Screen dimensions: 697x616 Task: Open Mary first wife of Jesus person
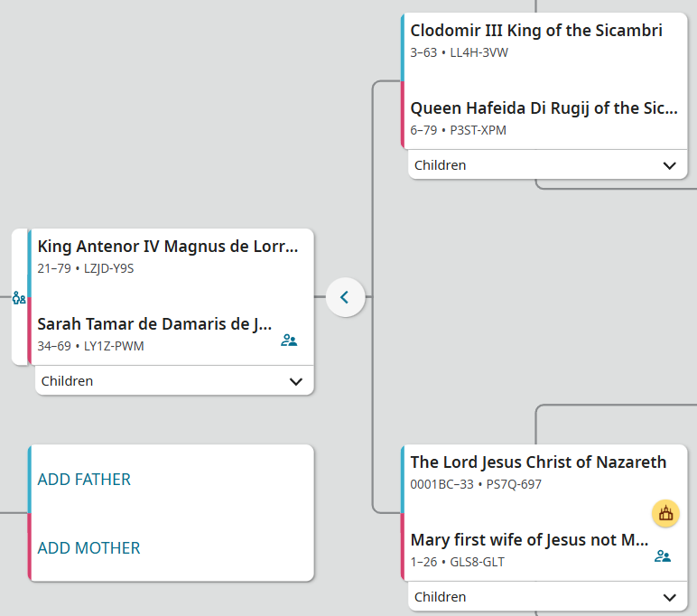pos(530,540)
